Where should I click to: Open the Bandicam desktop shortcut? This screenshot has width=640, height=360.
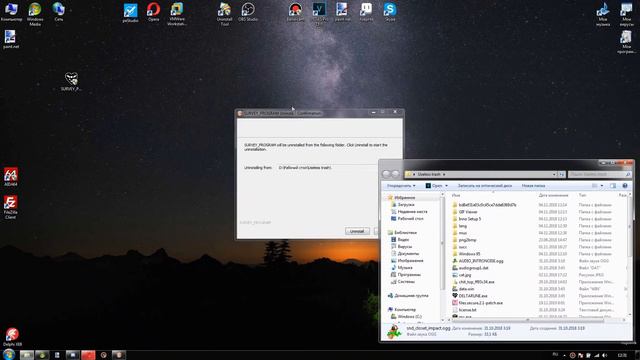(295, 12)
